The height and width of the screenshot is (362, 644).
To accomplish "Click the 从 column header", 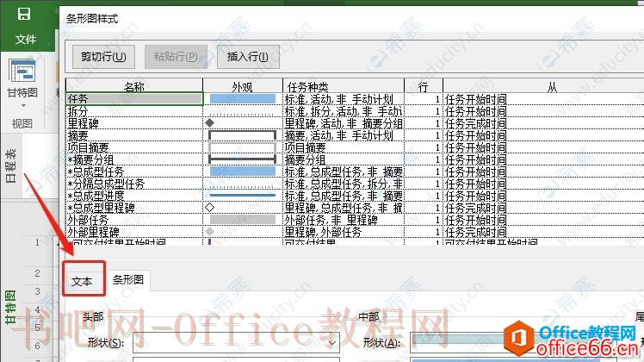I will click(552, 86).
